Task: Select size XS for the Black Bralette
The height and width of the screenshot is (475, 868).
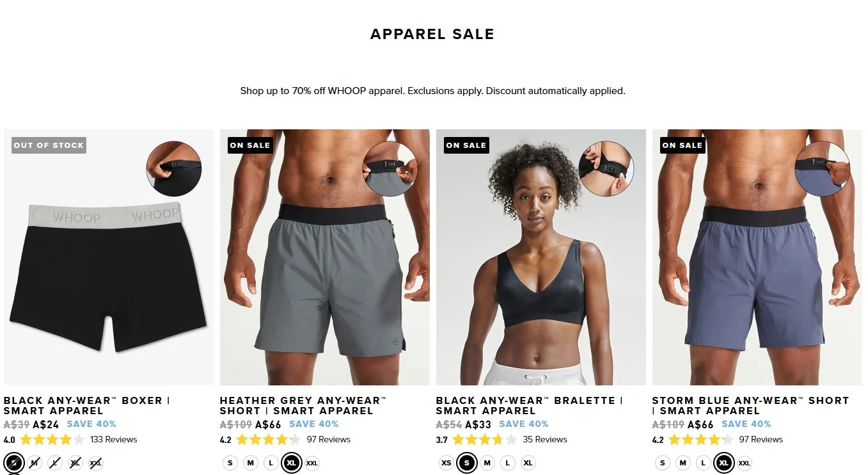Action: 446,463
